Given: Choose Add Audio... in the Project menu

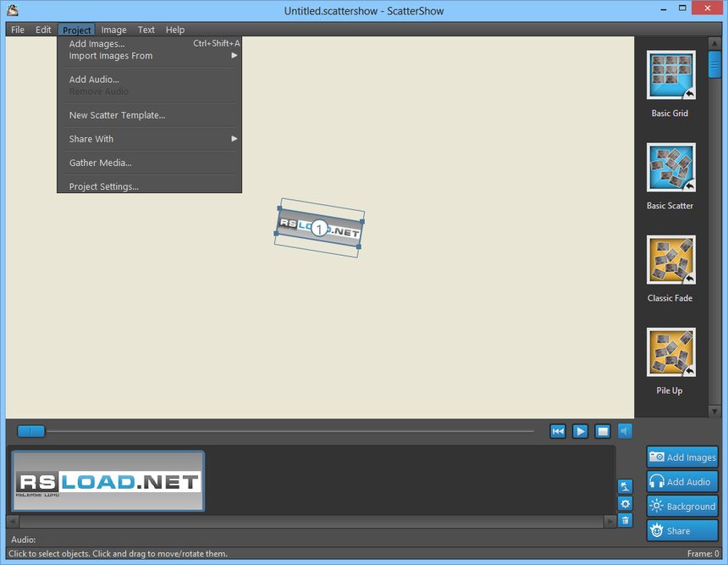Looking at the screenshot, I should [149, 80].
